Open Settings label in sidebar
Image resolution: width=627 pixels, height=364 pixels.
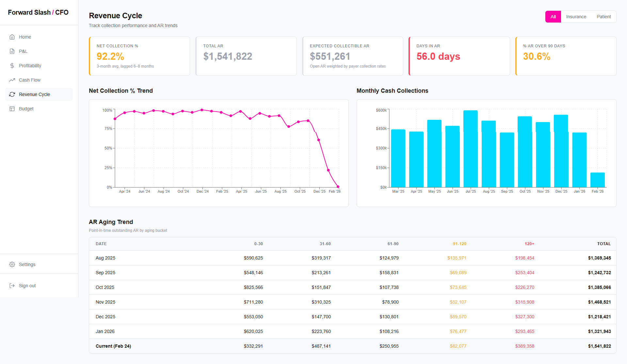(27, 264)
